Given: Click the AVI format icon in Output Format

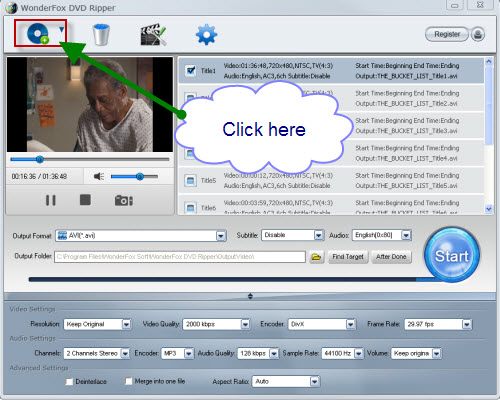Looking at the screenshot, I should 62,236.
